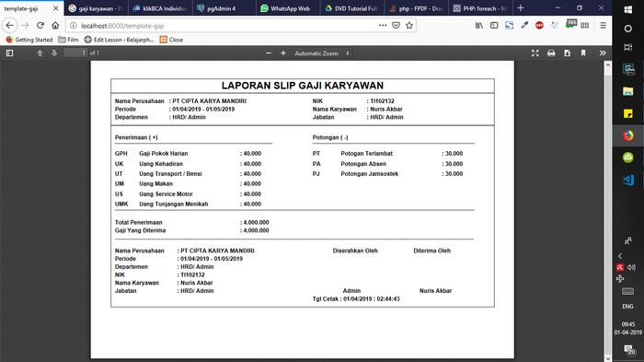Switch PDF to presentation mode
Image resolution: width=644 pixels, height=362 pixels.
click(x=535, y=53)
